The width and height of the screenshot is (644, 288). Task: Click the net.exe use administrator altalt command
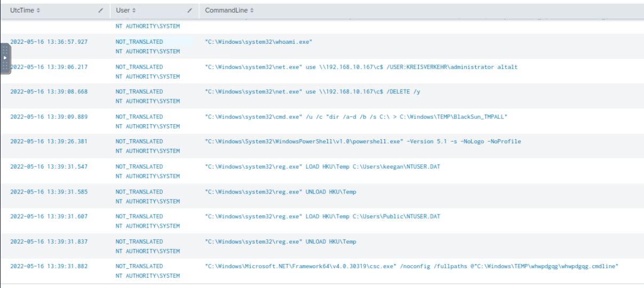tap(361, 67)
